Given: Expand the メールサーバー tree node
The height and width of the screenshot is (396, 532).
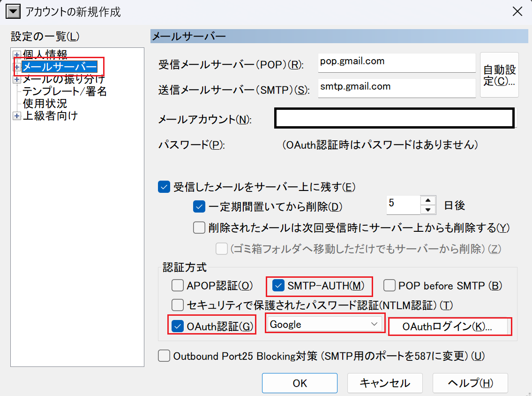Looking at the screenshot, I should [17, 67].
